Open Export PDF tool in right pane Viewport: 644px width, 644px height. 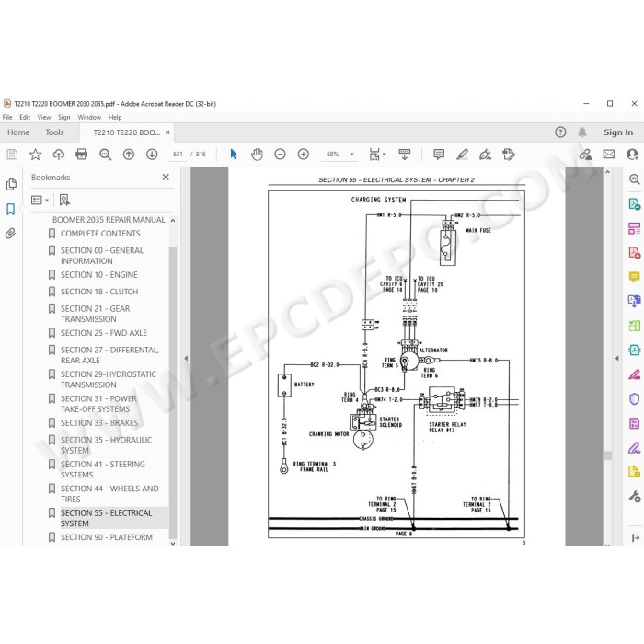(635, 203)
